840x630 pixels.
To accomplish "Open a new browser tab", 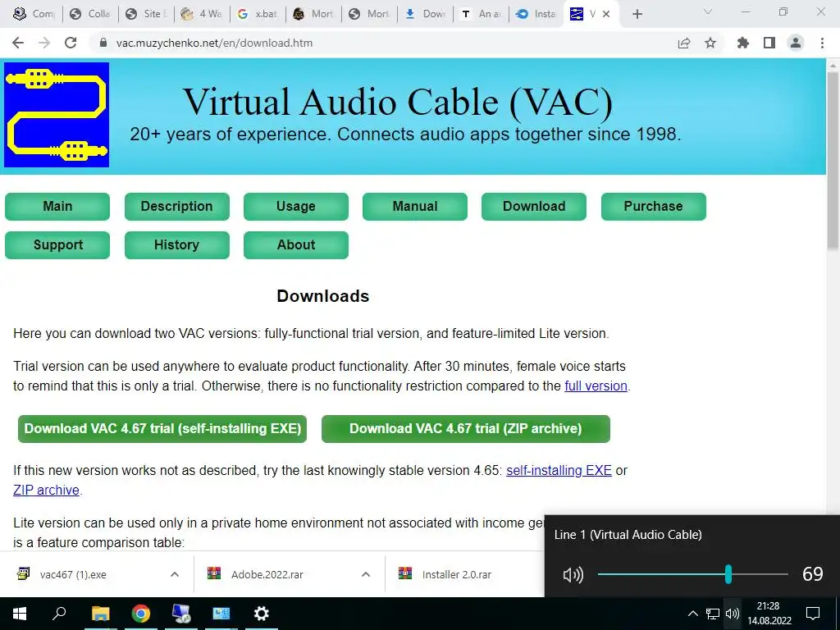I will pyautogui.click(x=637, y=14).
